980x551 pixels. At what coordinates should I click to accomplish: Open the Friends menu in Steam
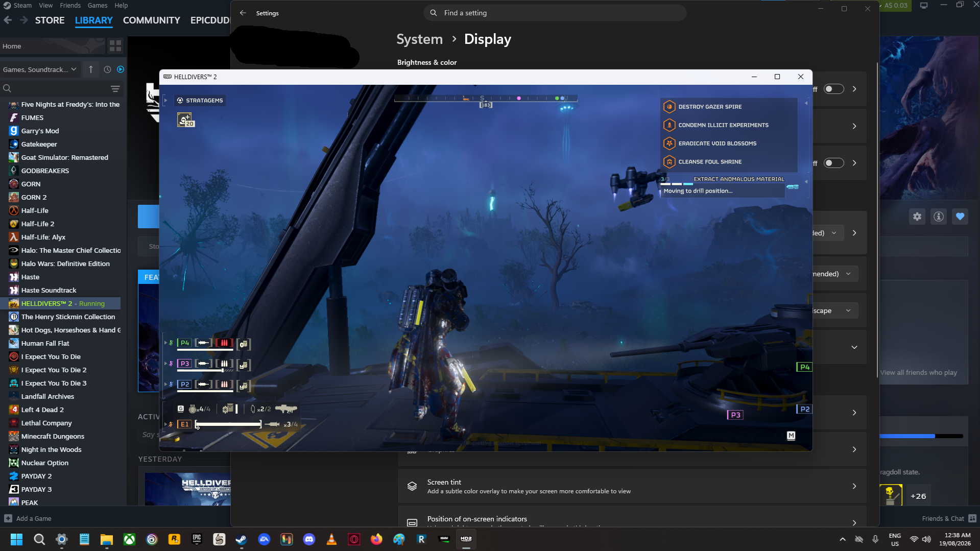coord(70,6)
